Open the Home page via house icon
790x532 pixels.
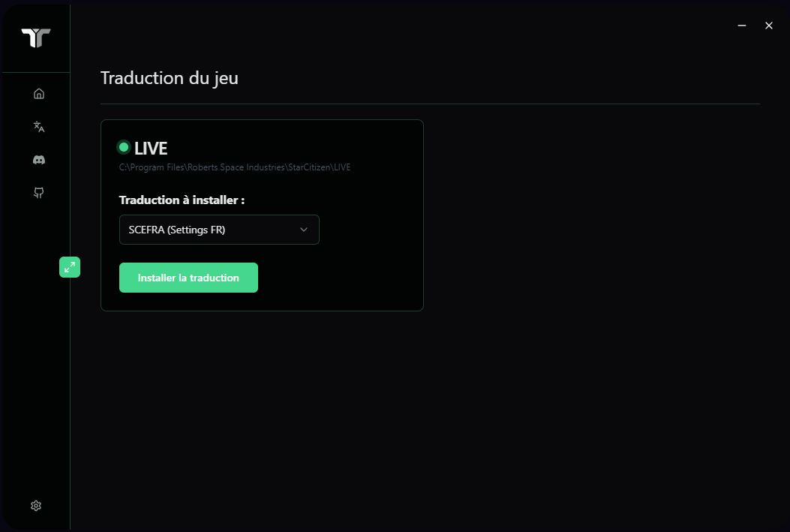pos(38,93)
